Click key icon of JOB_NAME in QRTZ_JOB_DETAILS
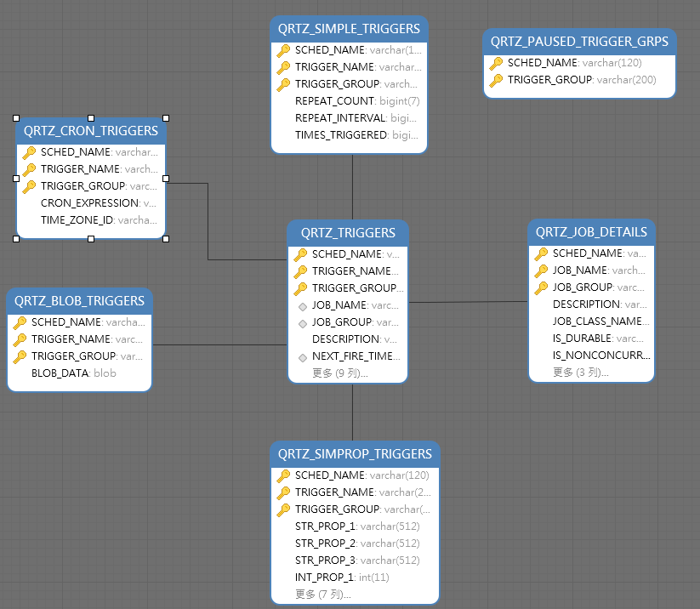 541,270
